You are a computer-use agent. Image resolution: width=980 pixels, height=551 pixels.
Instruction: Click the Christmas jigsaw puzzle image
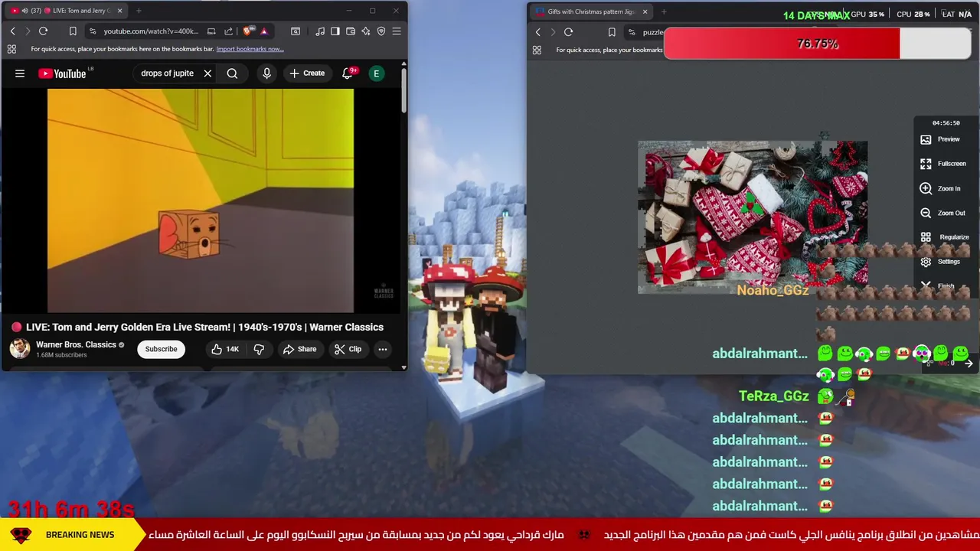click(x=753, y=217)
